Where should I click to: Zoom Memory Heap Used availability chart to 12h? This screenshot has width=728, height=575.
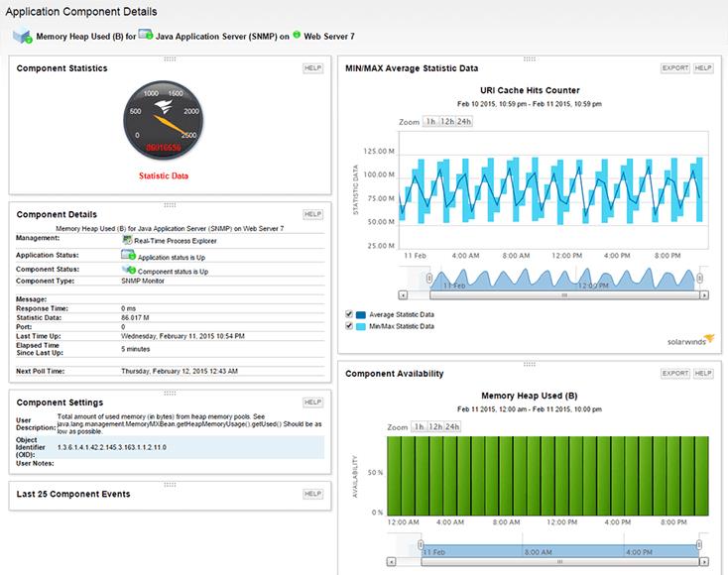point(435,427)
